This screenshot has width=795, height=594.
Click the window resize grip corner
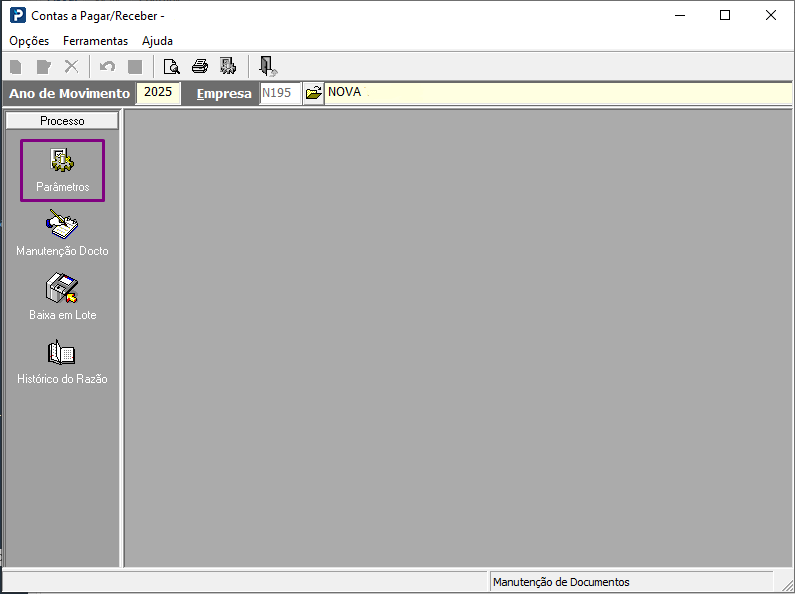click(x=786, y=584)
